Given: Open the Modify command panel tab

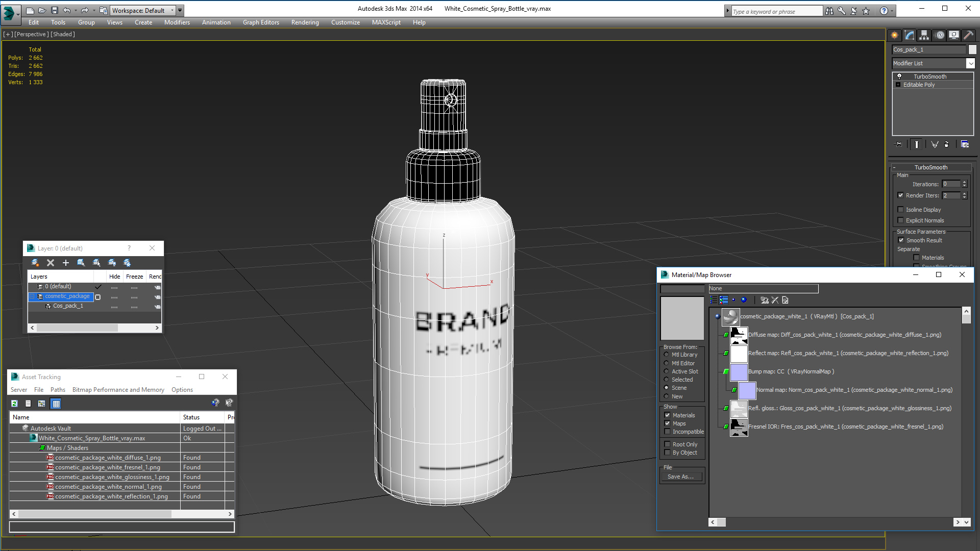Looking at the screenshot, I should tap(910, 35).
